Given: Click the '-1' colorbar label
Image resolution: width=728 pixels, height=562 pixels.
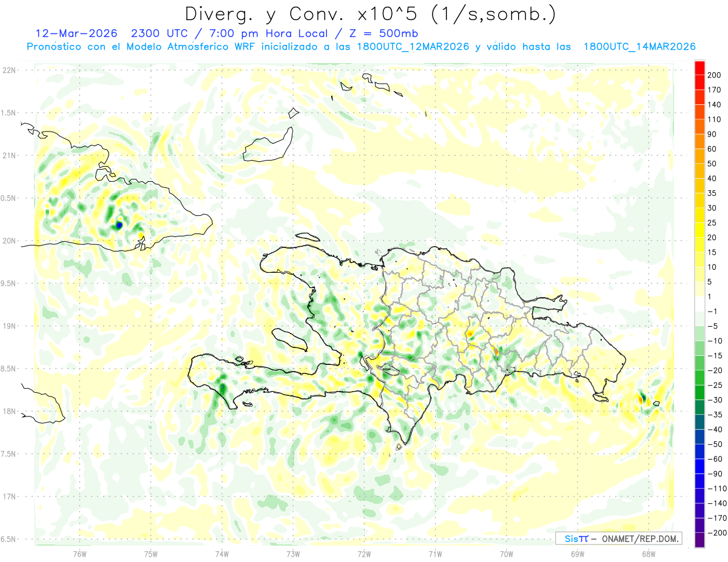Looking at the screenshot, I should tap(713, 312).
